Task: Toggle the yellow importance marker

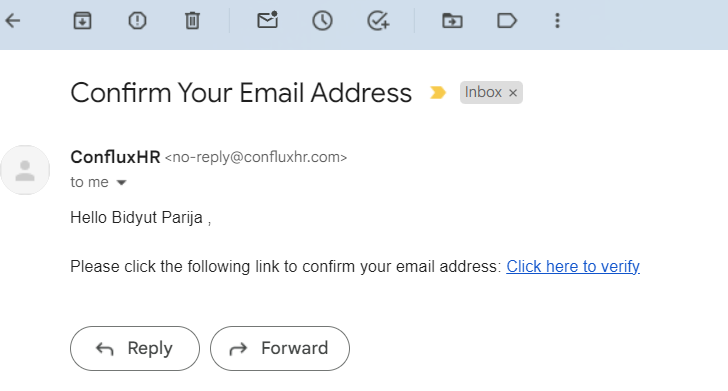Action: pyautogui.click(x=437, y=92)
